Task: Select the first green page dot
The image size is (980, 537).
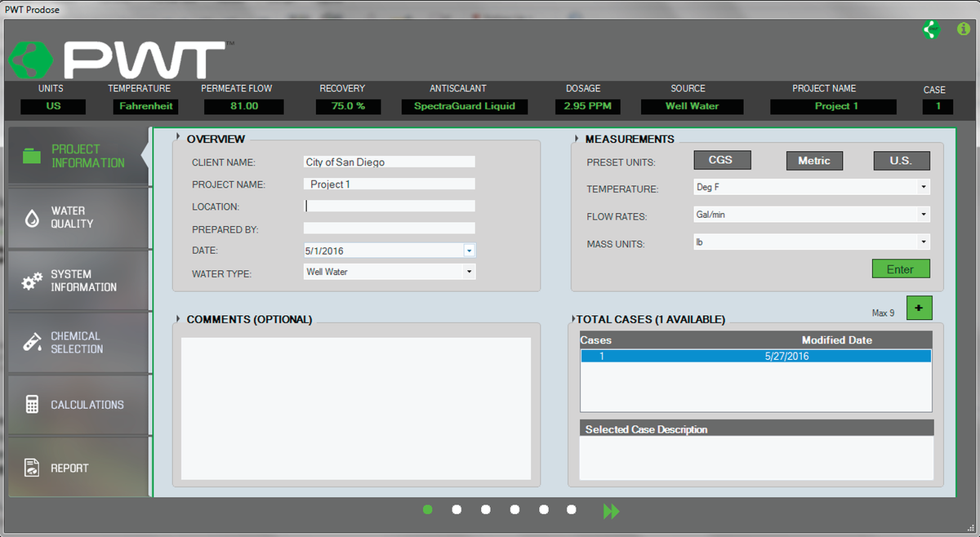Action: [427, 509]
